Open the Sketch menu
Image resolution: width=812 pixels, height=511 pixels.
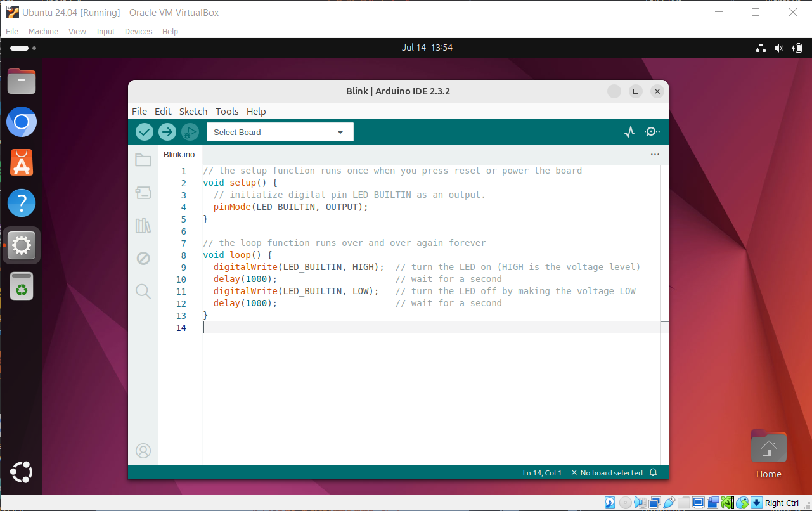point(193,112)
